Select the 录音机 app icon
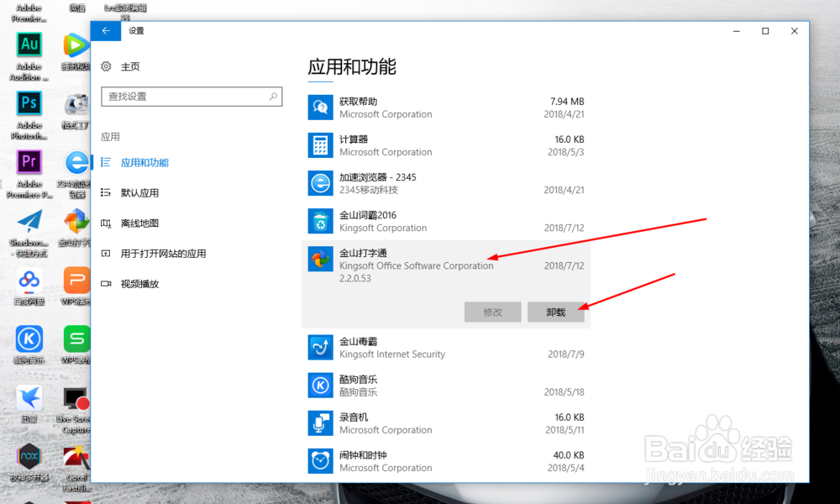 point(320,423)
